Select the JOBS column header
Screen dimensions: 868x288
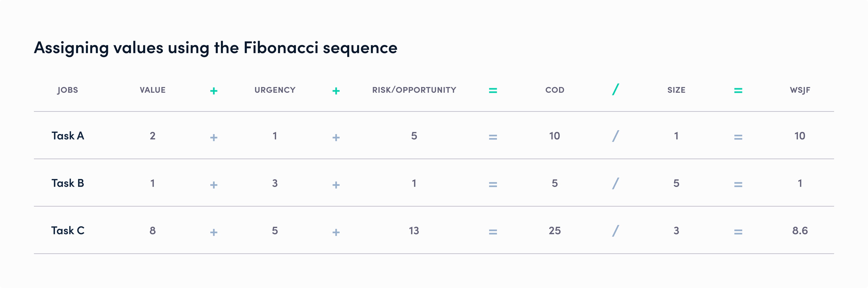pyautogui.click(x=68, y=90)
